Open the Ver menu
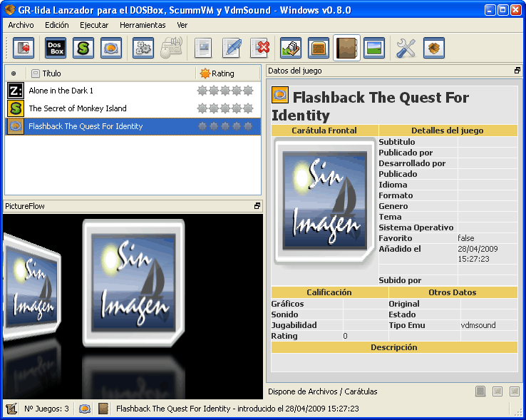Image resolution: width=526 pixels, height=420 pixels. (182, 25)
